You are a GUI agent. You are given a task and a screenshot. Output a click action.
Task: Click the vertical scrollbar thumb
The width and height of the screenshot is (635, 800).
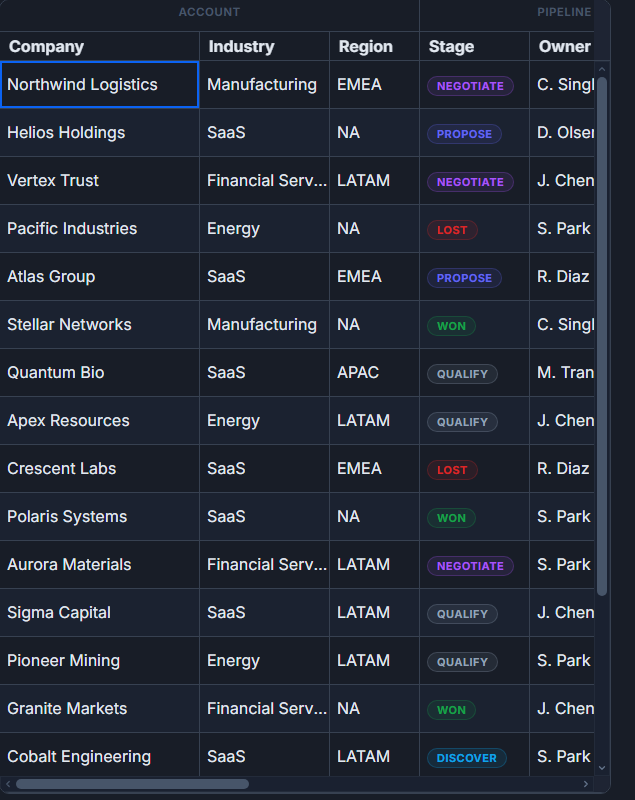point(602,336)
